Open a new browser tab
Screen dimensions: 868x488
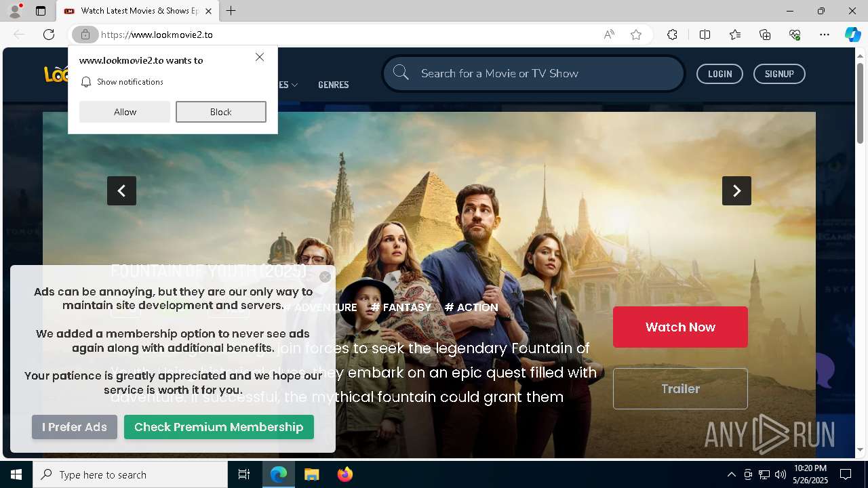tap(231, 11)
